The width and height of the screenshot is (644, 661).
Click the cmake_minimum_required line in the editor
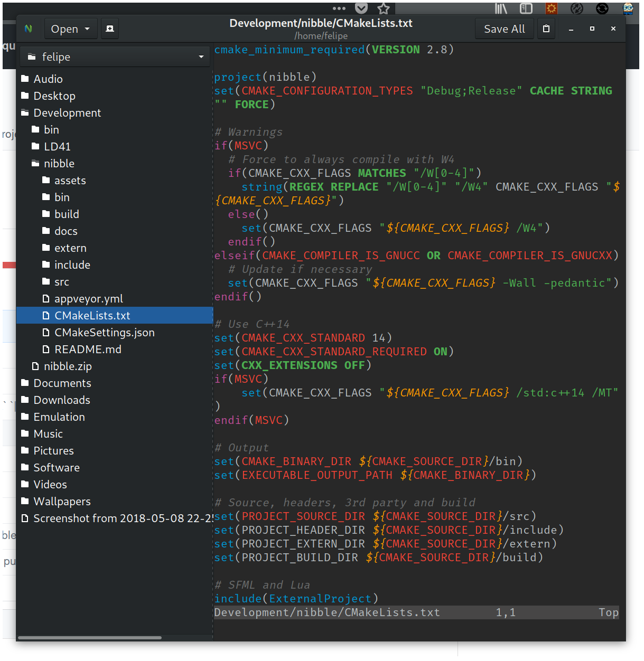click(x=334, y=50)
